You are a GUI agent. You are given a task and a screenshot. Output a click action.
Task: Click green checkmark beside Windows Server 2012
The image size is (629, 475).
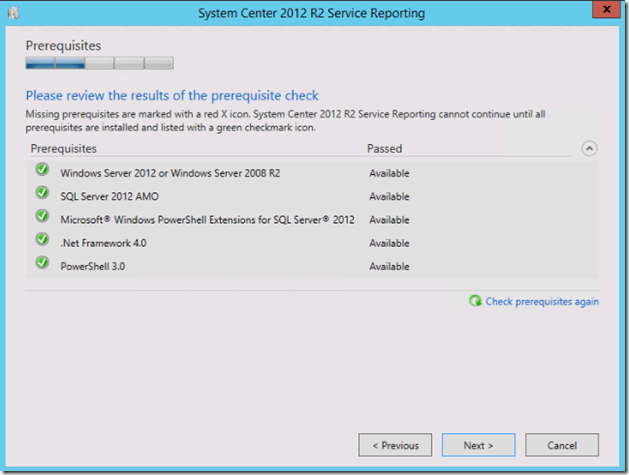(x=42, y=170)
